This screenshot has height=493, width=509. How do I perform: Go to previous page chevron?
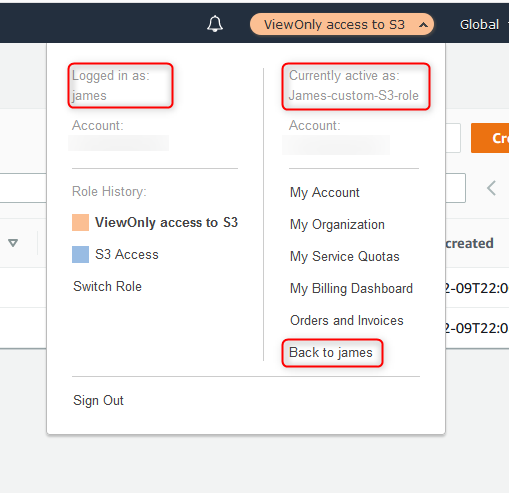click(491, 188)
